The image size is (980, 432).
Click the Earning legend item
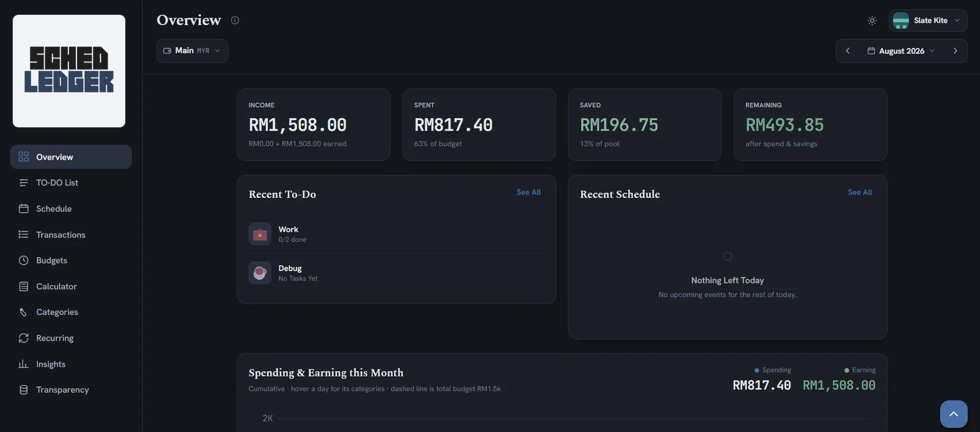[x=860, y=370]
